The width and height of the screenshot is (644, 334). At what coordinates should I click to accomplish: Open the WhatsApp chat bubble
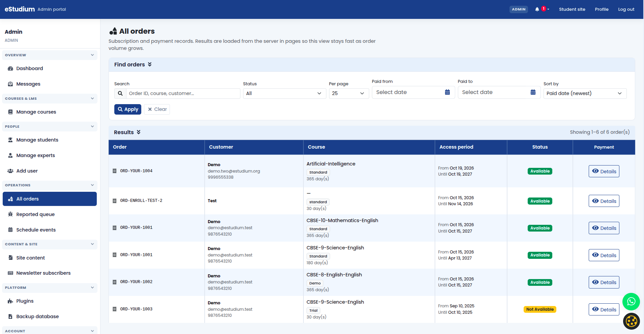[631, 302]
